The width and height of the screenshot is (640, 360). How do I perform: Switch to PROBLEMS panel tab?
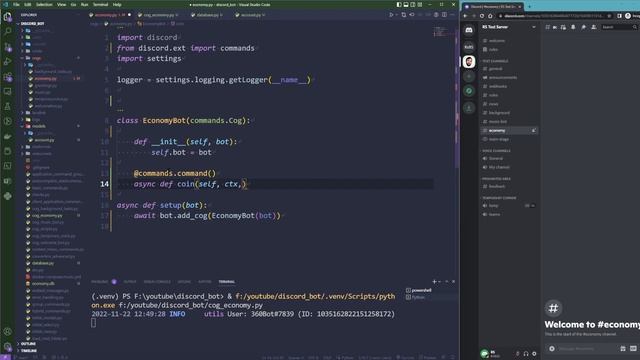100,282
